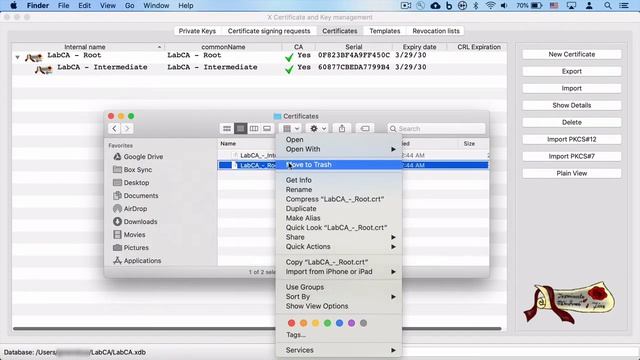Click the Export button
The image size is (640, 360).
[x=571, y=71]
